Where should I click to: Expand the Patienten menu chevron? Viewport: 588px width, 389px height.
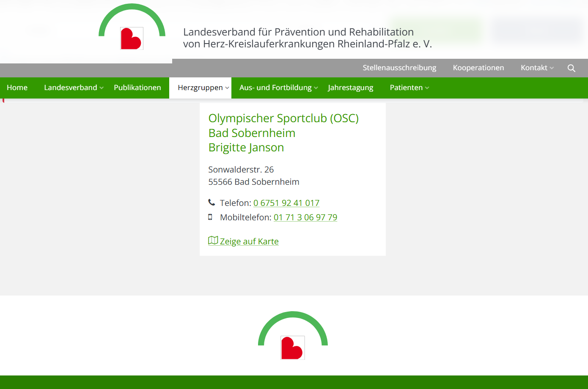tap(427, 88)
